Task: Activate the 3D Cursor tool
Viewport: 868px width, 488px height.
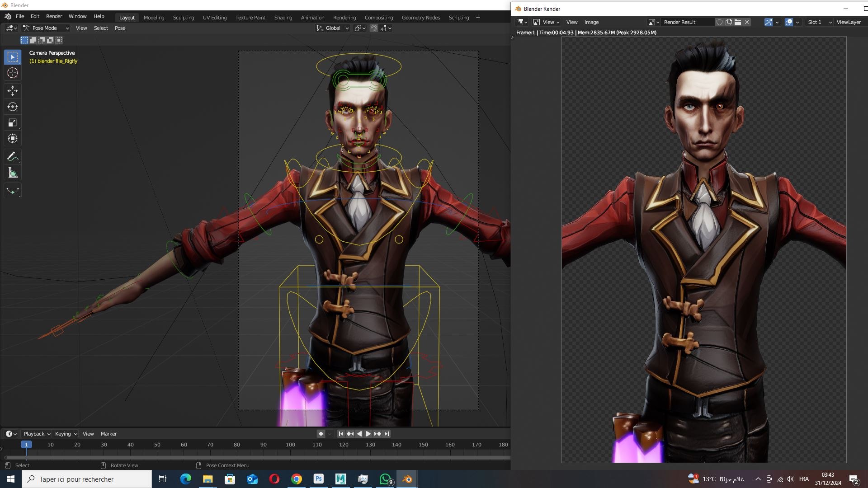Action: (13, 73)
